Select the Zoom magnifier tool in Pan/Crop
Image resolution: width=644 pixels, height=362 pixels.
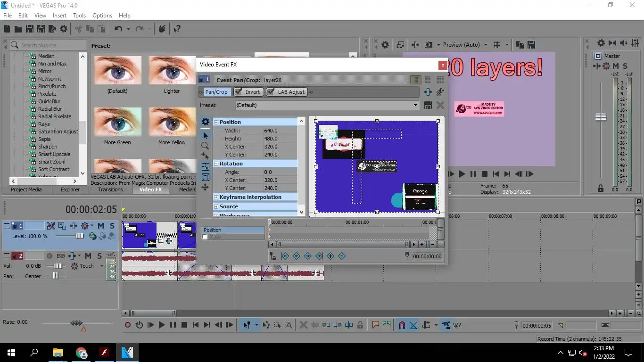[x=205, y=146]
